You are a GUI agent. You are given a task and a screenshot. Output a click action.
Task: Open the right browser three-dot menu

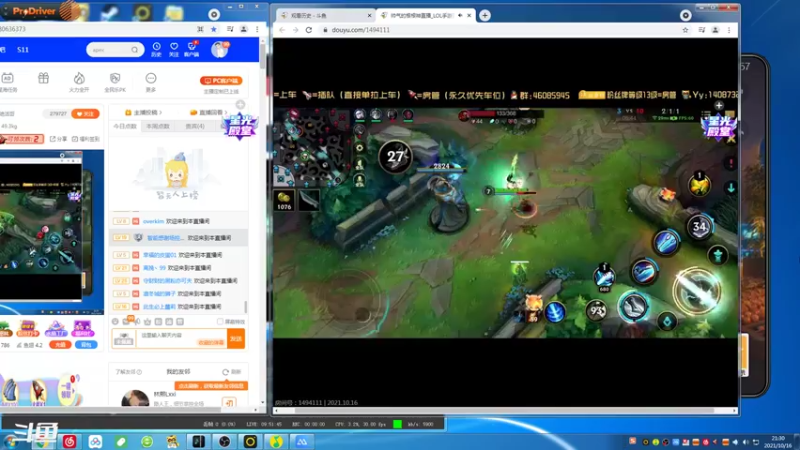tap(729, 30)
